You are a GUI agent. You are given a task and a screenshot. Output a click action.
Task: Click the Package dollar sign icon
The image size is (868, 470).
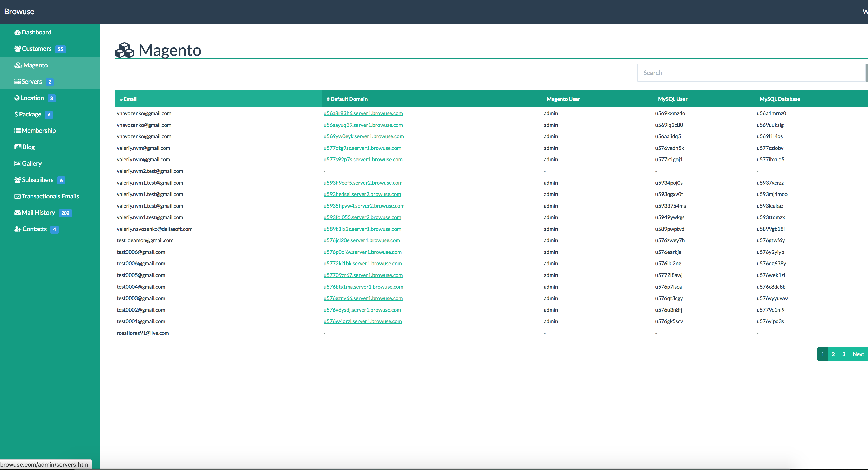click(16, 114)
